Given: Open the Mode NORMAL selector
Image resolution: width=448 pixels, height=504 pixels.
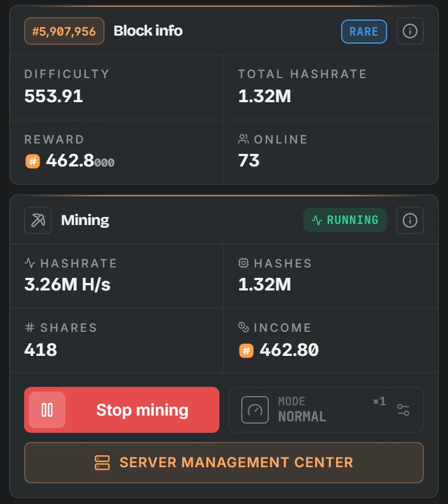Looking at the screenshot, I should point(326,410).
